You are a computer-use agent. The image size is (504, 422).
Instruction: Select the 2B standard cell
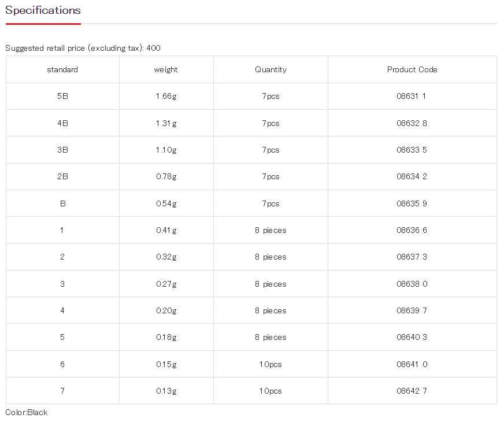(x=62, y=176)
